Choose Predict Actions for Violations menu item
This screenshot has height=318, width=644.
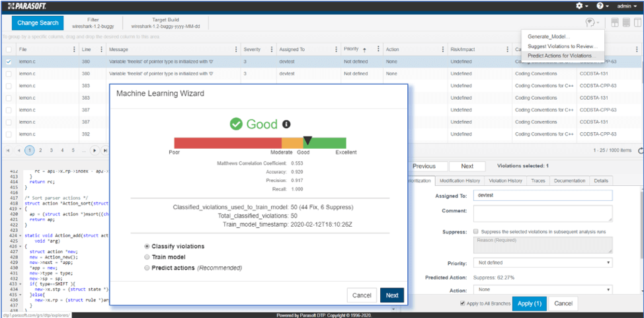coord(560,56)
